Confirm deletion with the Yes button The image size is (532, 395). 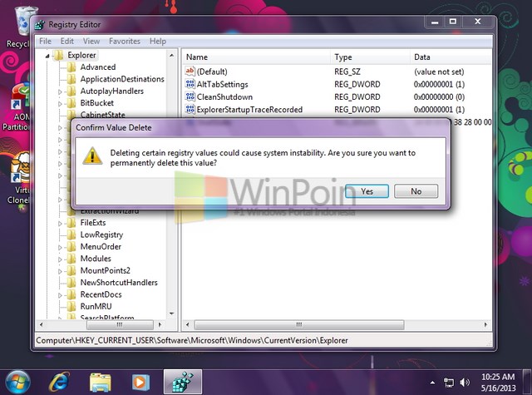coord(367,191)
